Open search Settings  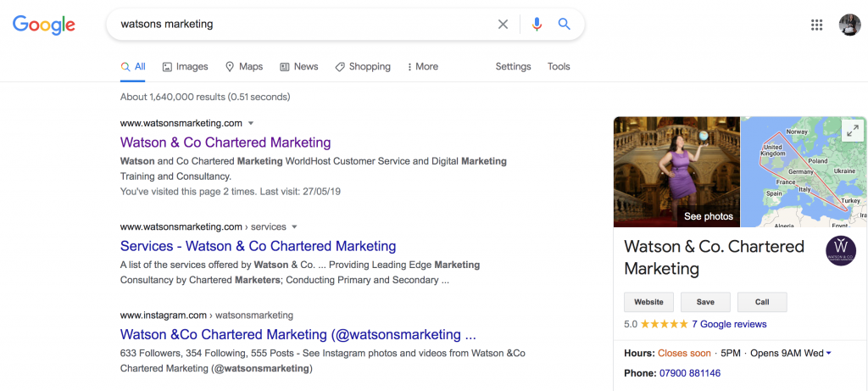pos(513,66)
